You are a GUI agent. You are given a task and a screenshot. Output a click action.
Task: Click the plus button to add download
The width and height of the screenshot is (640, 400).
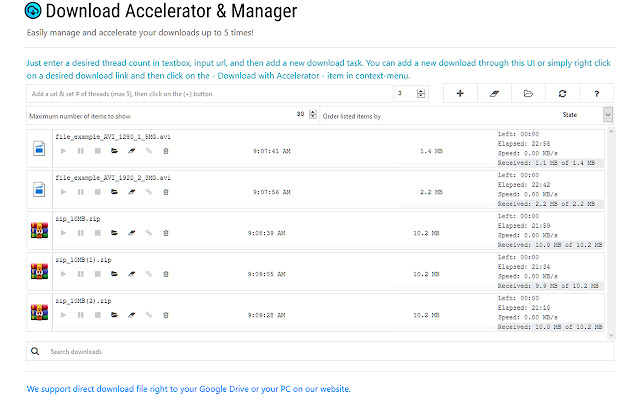coord(459,93)
